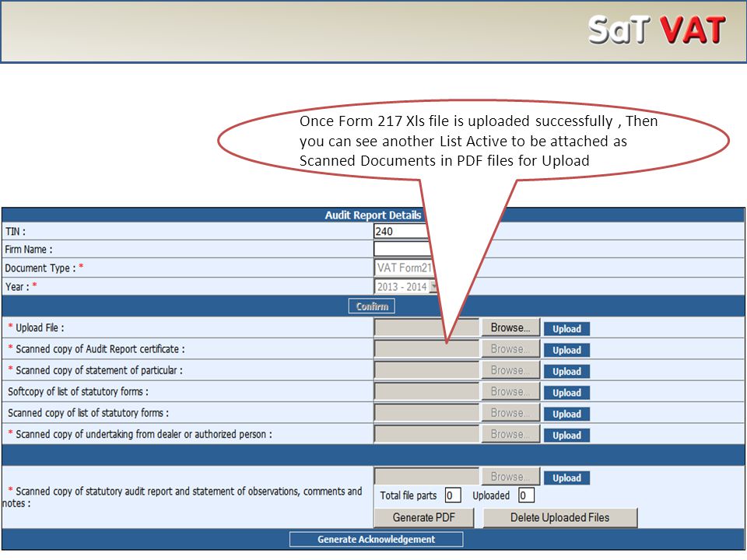The width and height of the screenshot is (747, 560).
Task: Click Generate Acknowledgement button
Action: [377, 540]
